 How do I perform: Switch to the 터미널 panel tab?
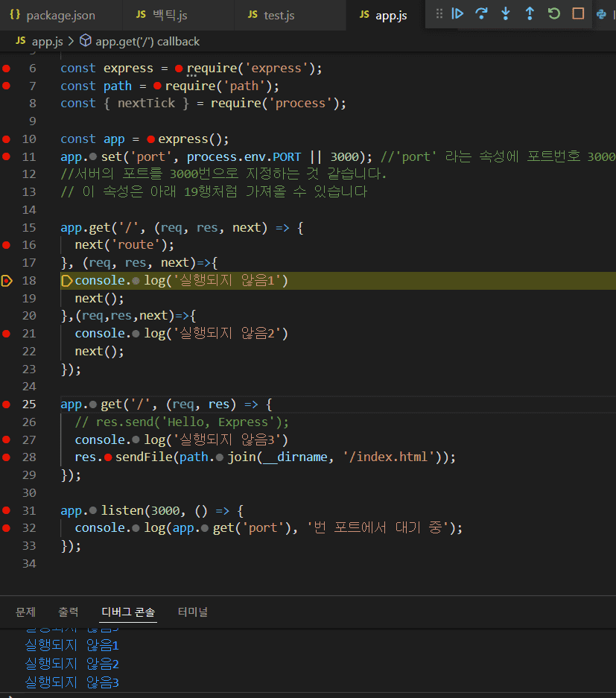[x=193, y=612]
